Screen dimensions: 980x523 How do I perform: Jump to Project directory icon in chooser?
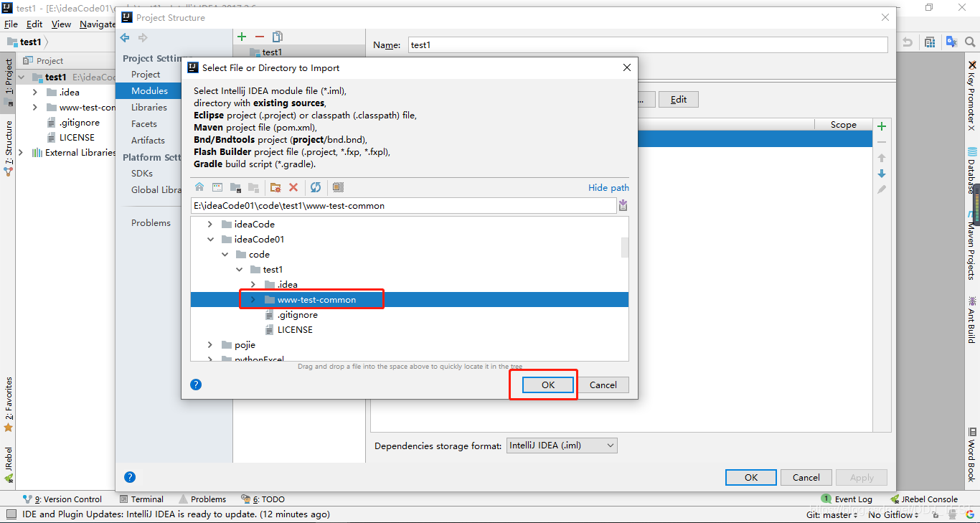click(x=235, y=187)
